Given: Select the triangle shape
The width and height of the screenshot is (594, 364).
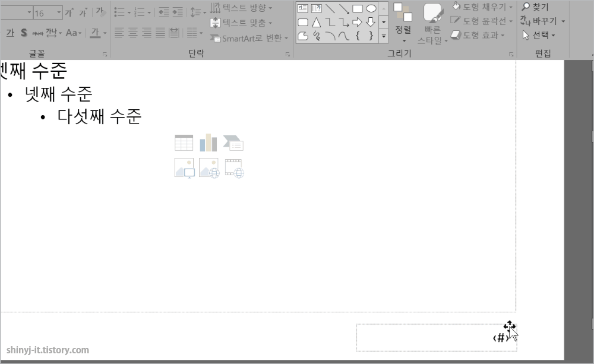Looking at the screenshot, I should click(x=316, y=23).
